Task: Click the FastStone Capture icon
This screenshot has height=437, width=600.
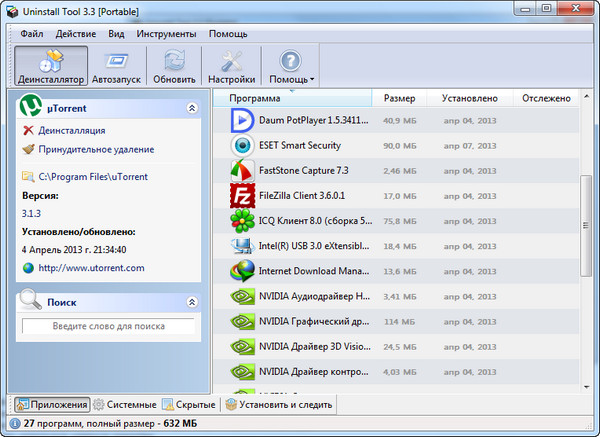Action: point(242,171)
